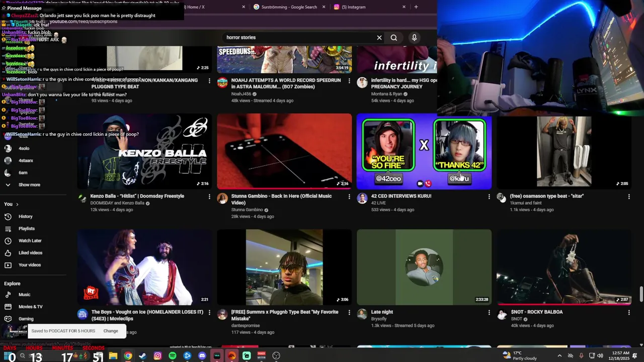Play $NOT Rocky Balboa thumbnail

[x=564, y=267]
